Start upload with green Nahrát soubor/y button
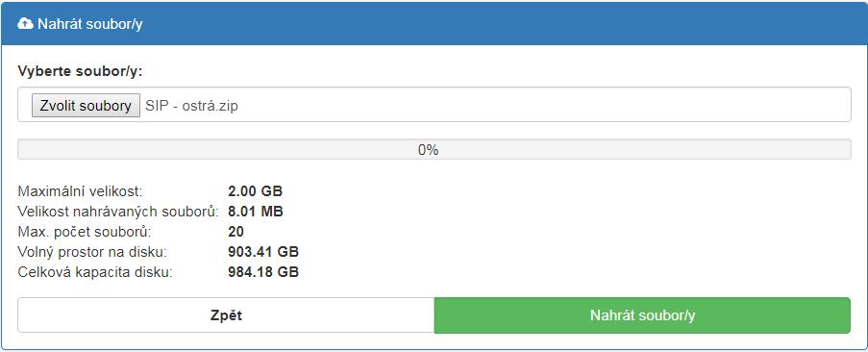Screen dimensions: 868x352 point(643,315)
